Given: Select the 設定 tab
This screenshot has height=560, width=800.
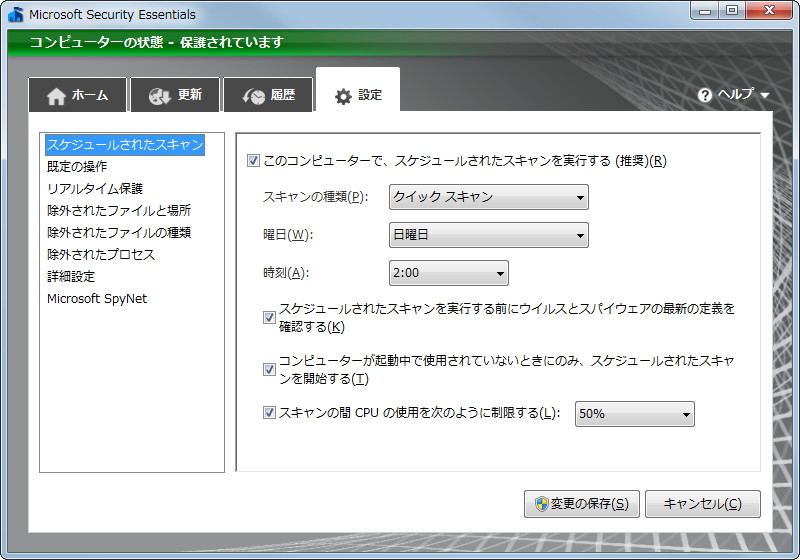Looking at the screenshot, I should [358, 90].
